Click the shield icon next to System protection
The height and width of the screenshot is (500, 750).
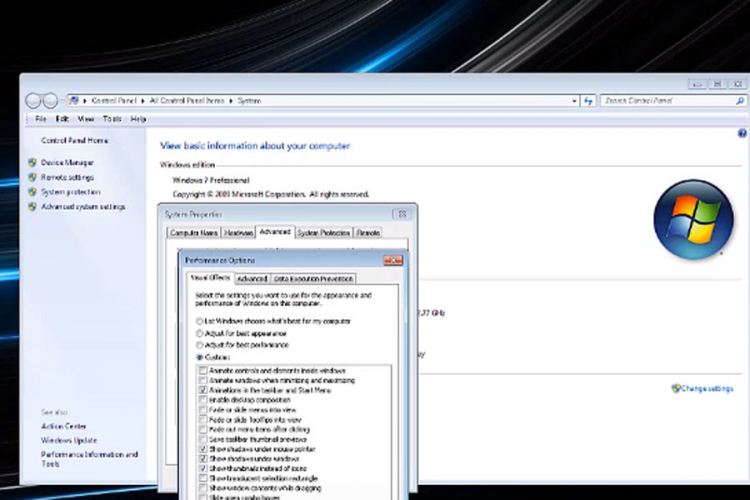click(x=33, y=192)
